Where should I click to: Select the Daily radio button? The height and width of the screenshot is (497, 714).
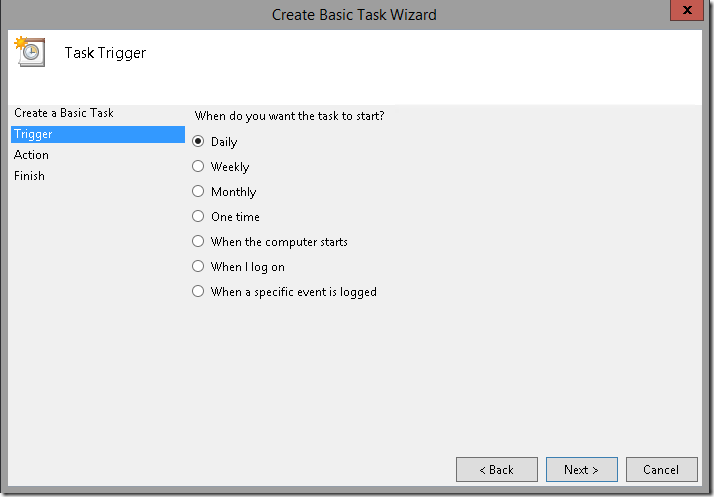[x=198, y=141]
